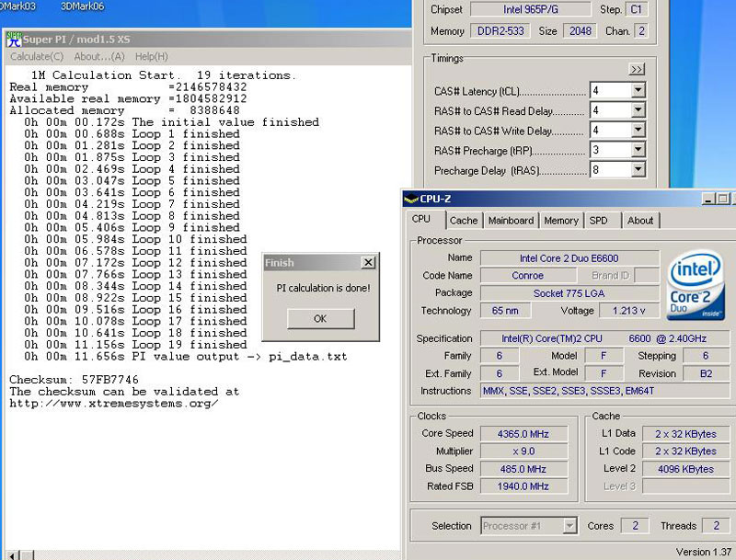Viewport: 736px width, 560px height.
Task: Click the chipset Step. value C1
Action: click(637, 9)
